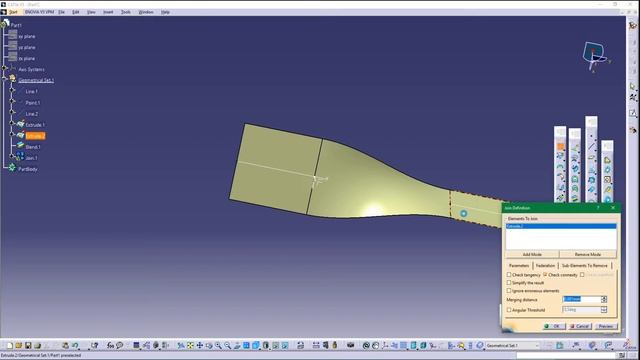Select the yz plane tree item

(x=27, y=47)
